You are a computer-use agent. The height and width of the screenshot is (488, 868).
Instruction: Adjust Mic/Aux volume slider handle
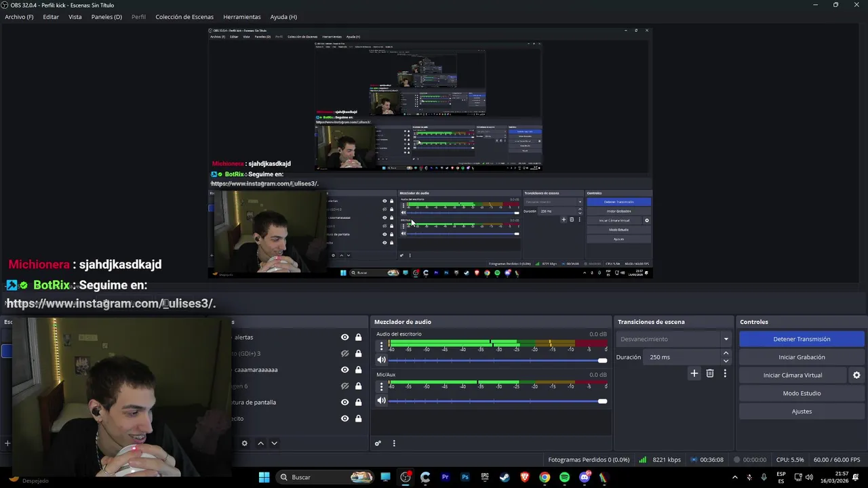point(602,401)
